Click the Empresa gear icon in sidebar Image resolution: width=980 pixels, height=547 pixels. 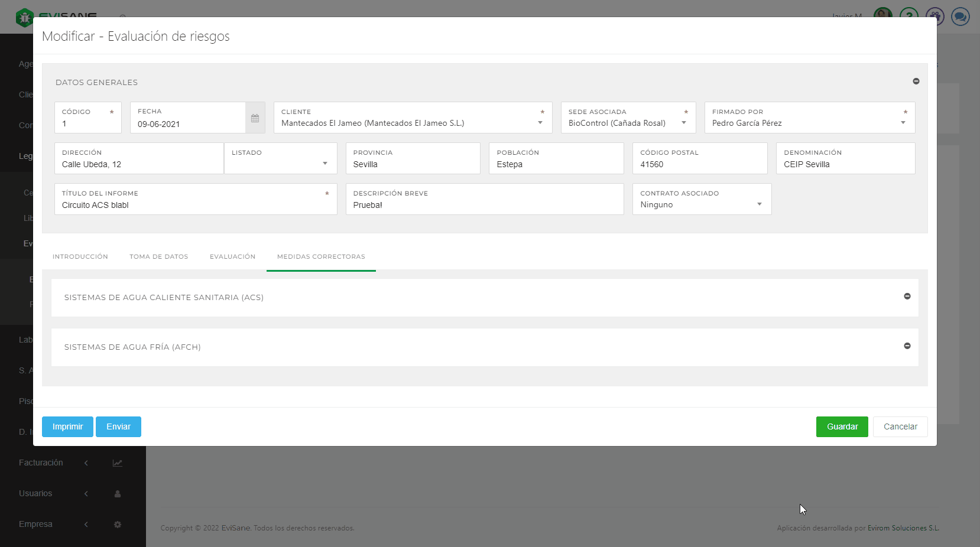[x=118, y=525]
